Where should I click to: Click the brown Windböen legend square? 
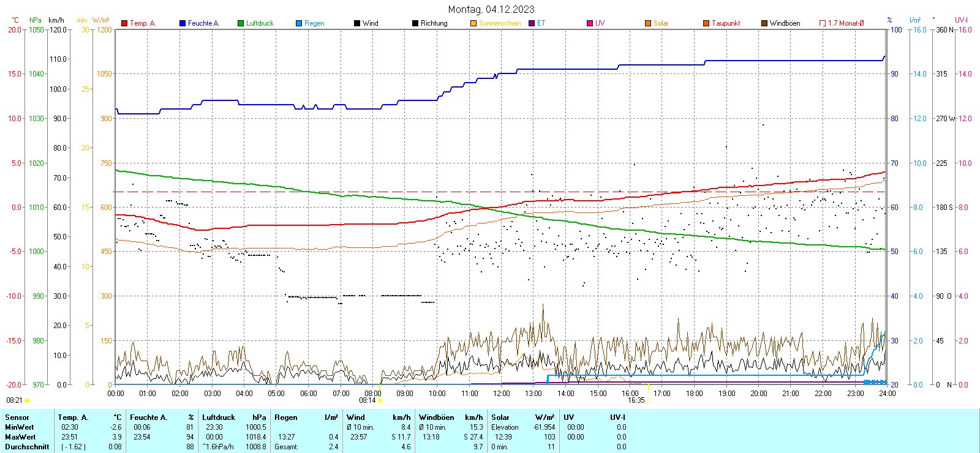pyautogui.click(x=764, y=23)
